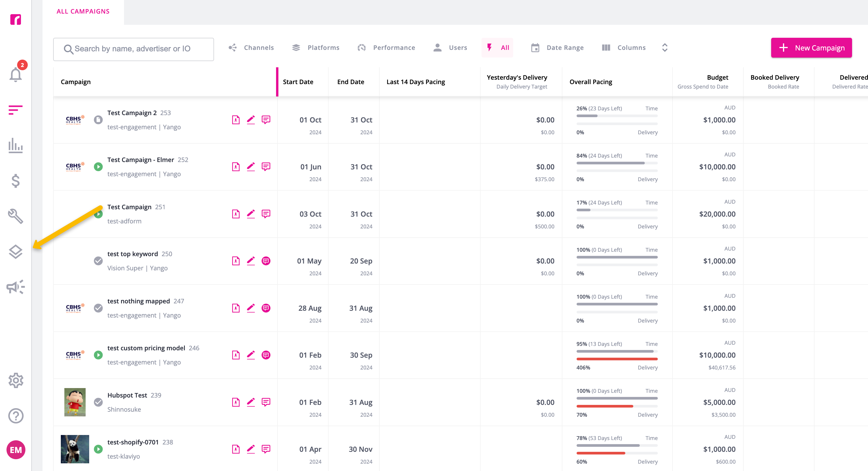Open the megaphone campaigns icon in sidebar

pyautogui.click(x=15, y=287)
